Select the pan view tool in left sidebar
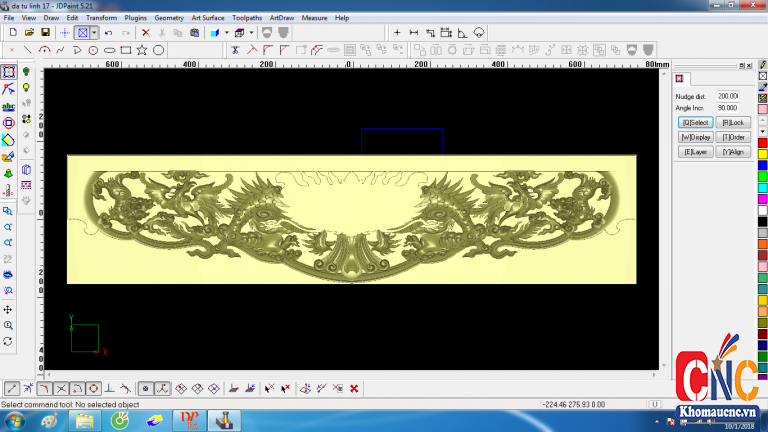 click(8, 310)
